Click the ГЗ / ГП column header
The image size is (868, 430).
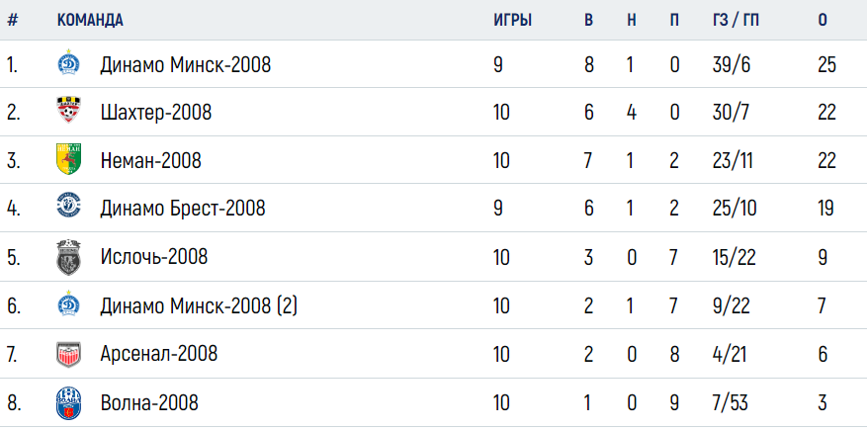pyautogui.click(x=736, y=21)
